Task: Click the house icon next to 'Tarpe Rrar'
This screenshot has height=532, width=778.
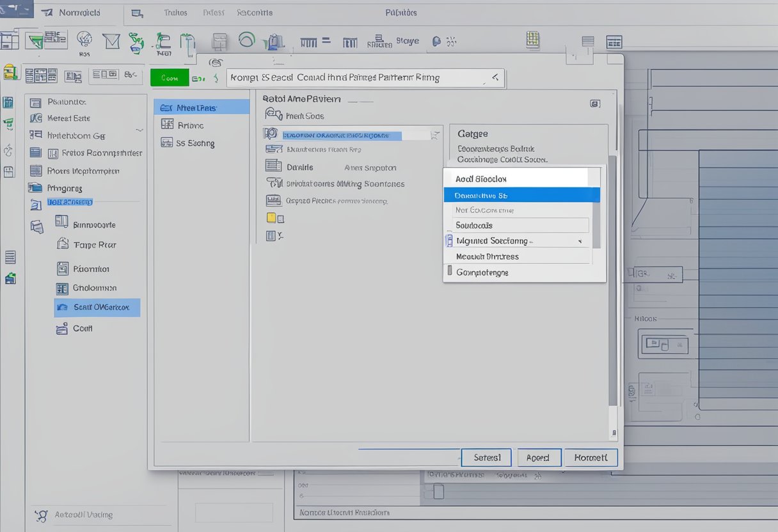Action: (63, 244)
